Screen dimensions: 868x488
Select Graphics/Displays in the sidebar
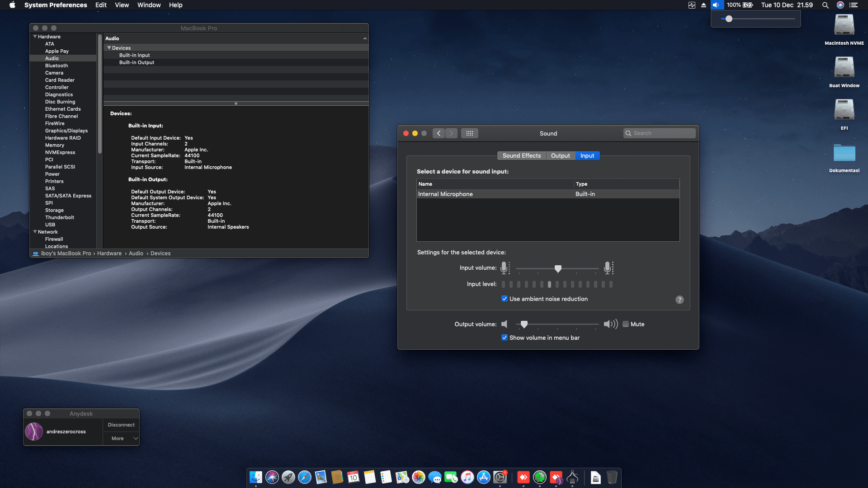pos(66,131)
